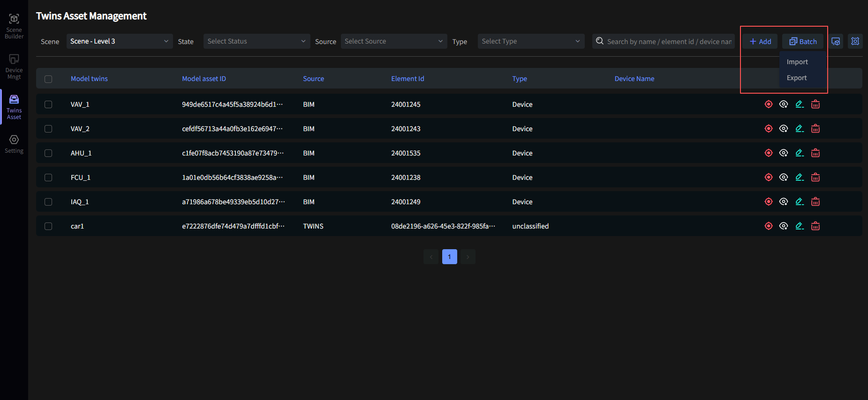Open Device Mngt in the sidebar
Image resolution: width=868 pixels, height=400 pixels.
(x=14, y=67)
